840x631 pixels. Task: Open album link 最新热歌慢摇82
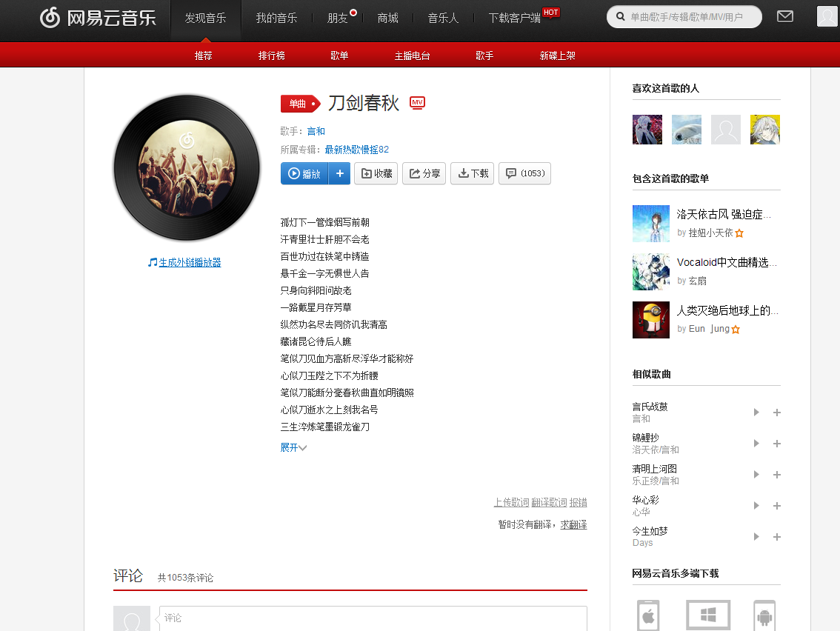357,150
